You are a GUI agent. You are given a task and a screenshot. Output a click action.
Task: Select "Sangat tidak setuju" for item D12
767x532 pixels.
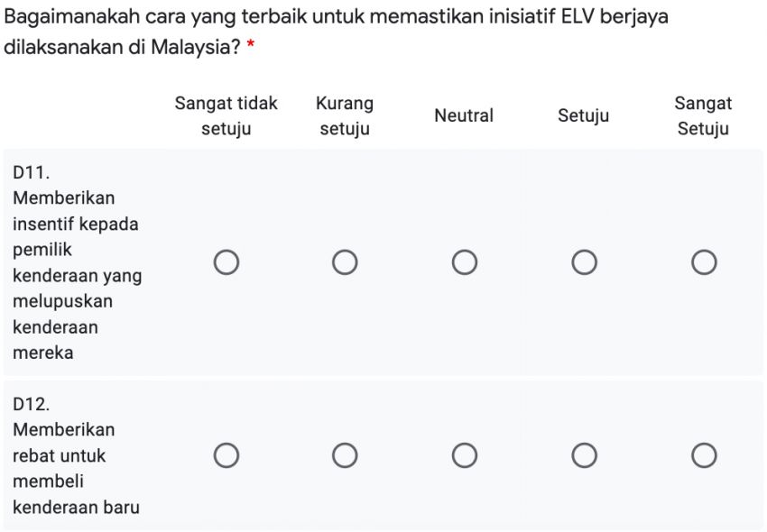pos(226,455)
